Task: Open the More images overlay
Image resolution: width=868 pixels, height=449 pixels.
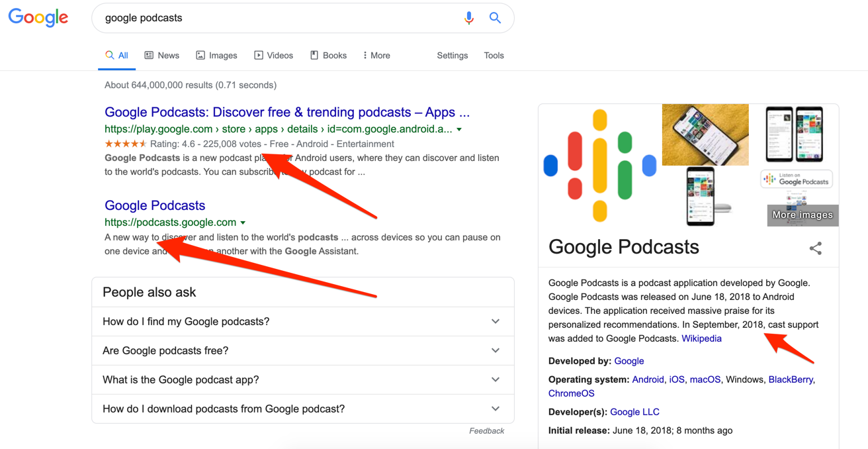Action: click(x=803, y=215)
